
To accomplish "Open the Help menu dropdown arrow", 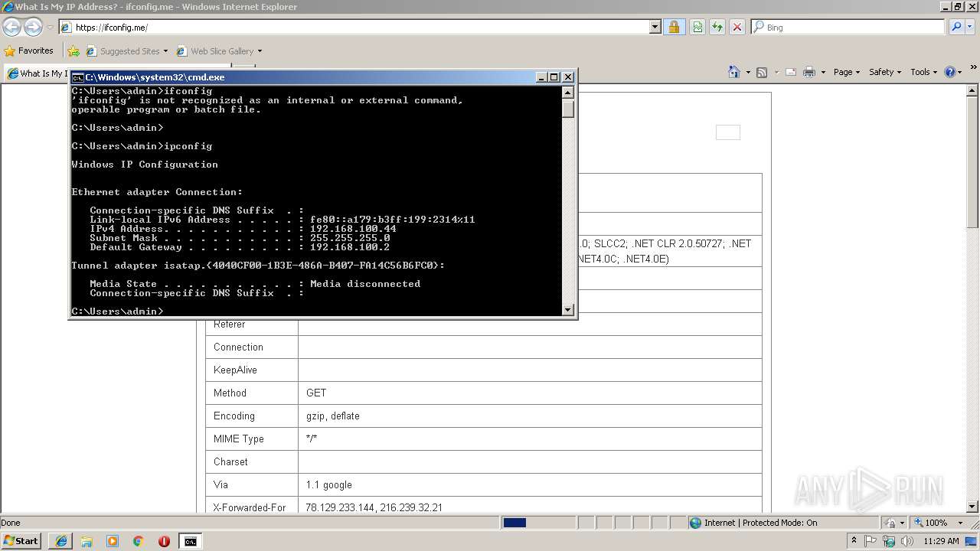I will [x=961, y=72].
